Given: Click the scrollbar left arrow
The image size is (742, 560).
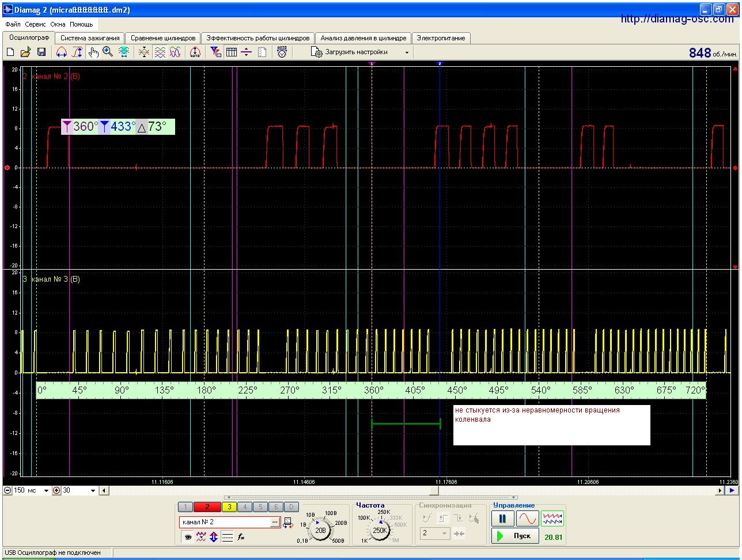Looking at the screenshot, I should (104, 491).
